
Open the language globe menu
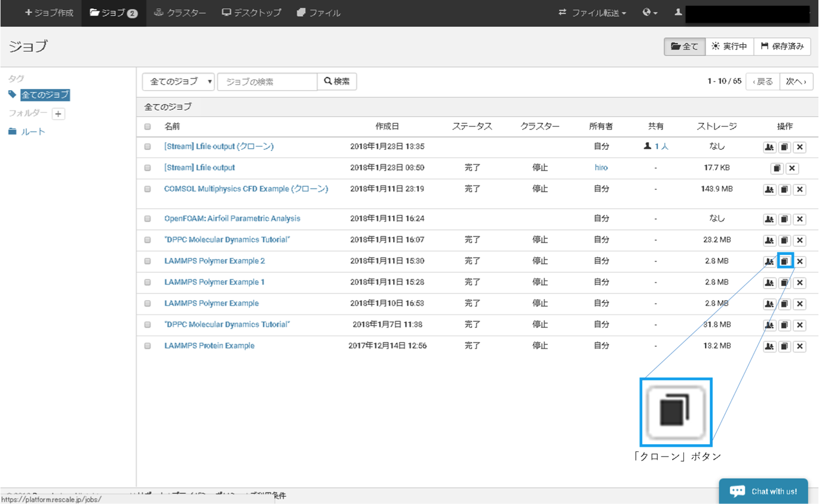(649, 13)
